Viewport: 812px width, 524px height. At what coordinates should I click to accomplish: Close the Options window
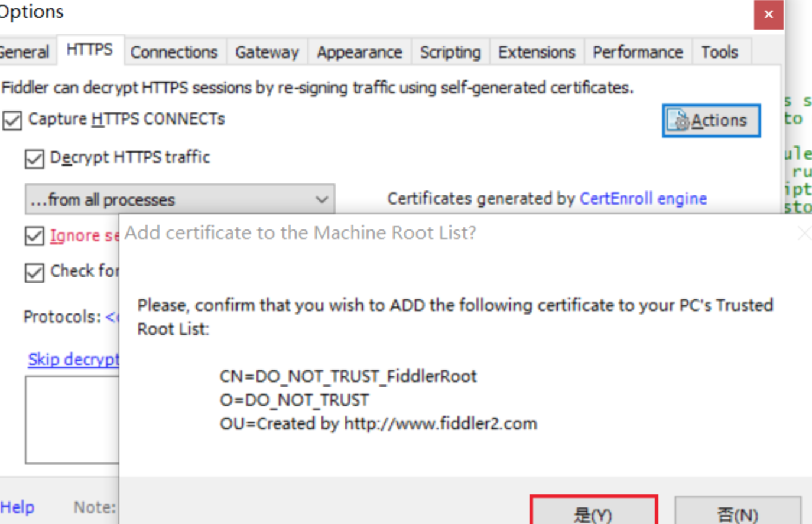768,14
